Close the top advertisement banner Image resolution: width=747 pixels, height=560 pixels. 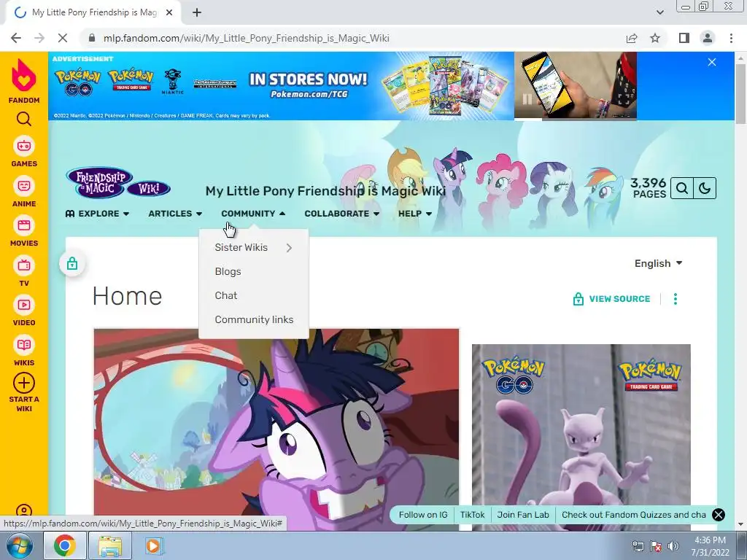tap(712, 63)
